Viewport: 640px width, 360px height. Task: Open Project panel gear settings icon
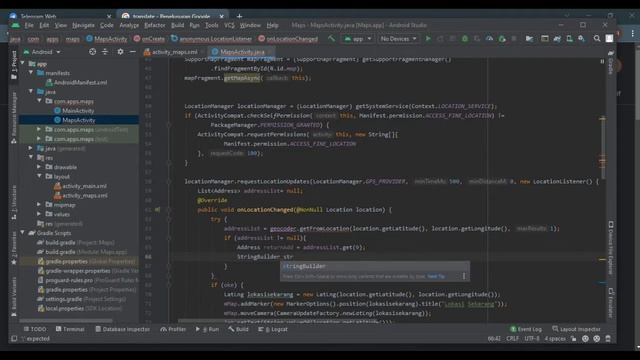click(x=120, y=52)
